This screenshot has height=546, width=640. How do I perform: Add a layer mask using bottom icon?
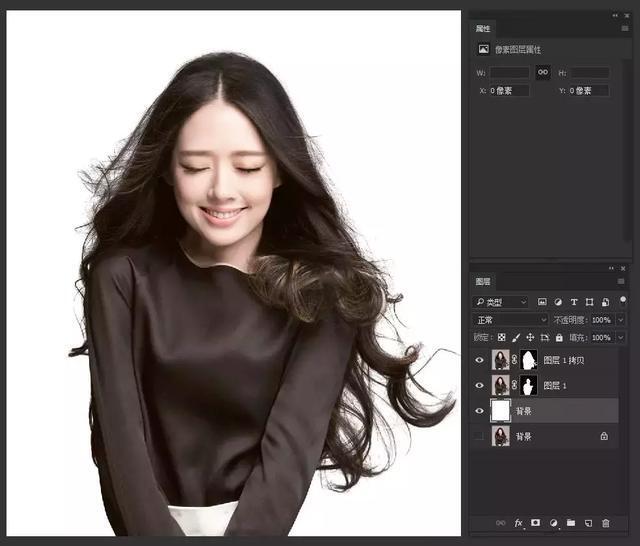(x=536, y=523)
